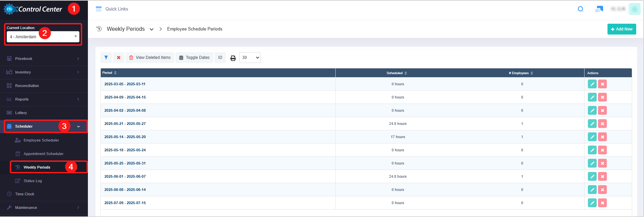Screen dimensions: 644x217
Task: Click the printer icon in toolbar
Action: tap(233, 58)
